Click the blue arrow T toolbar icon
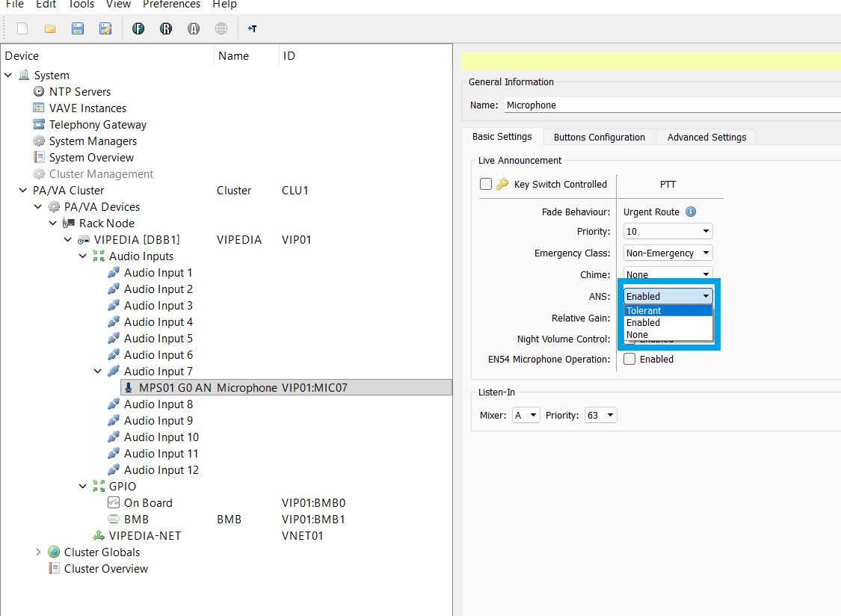The height and width of the screenshot is (616, 841). pos(252,28)
